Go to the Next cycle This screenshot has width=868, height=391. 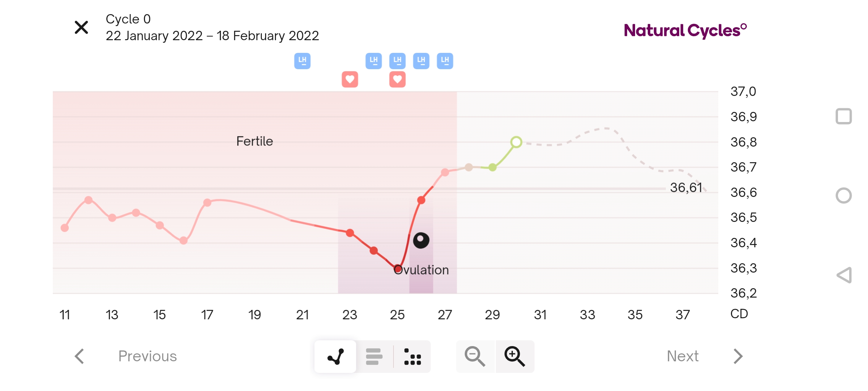(682, 356)
